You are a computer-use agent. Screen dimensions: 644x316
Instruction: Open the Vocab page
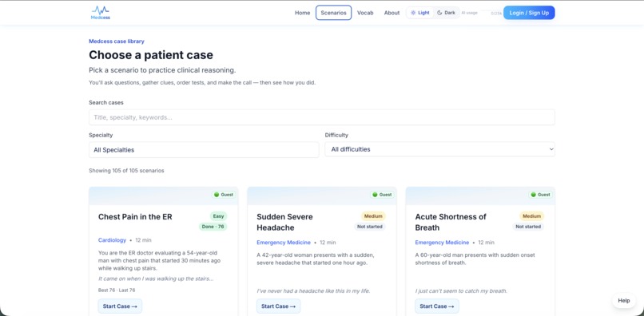(x=365, y=13)
